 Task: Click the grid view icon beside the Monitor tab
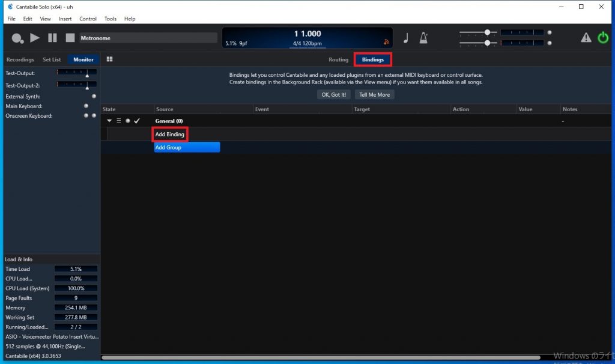click(110, 59)
